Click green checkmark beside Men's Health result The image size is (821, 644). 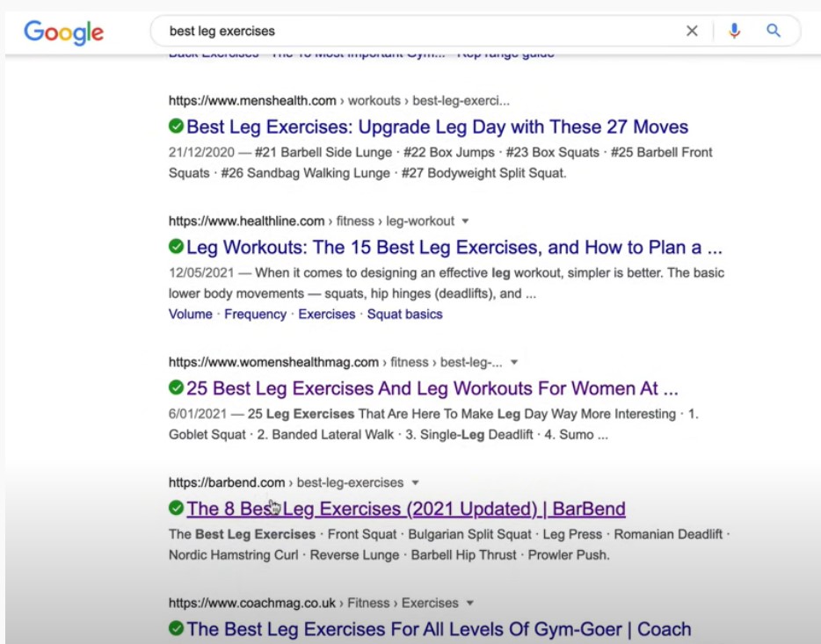pyautogui.click(x=176, y=127)
